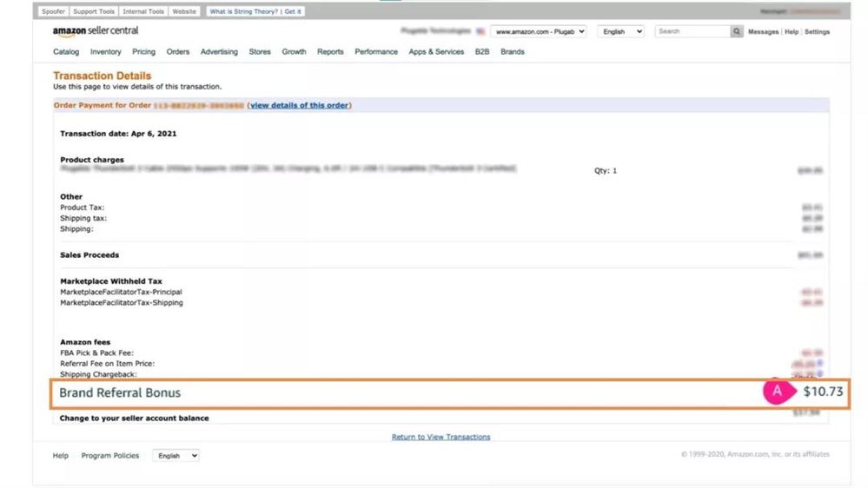This screenshot has height=488, width=868.
Task: Open the Pricing menu
Action: pyautogui.click(x=143, y=51)
